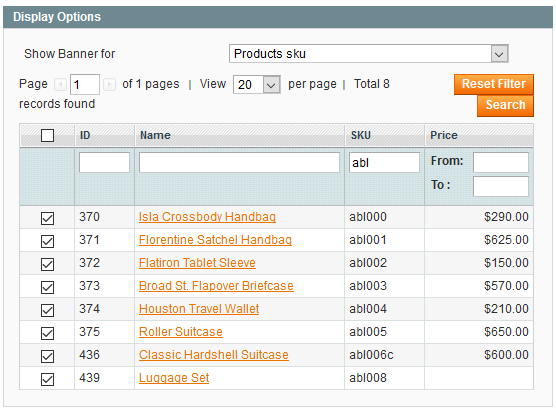This screenshot has width=556, height=411.
Task: Uncheck the Broad St. Flapover Briefcase row
Action: [47, 287]
